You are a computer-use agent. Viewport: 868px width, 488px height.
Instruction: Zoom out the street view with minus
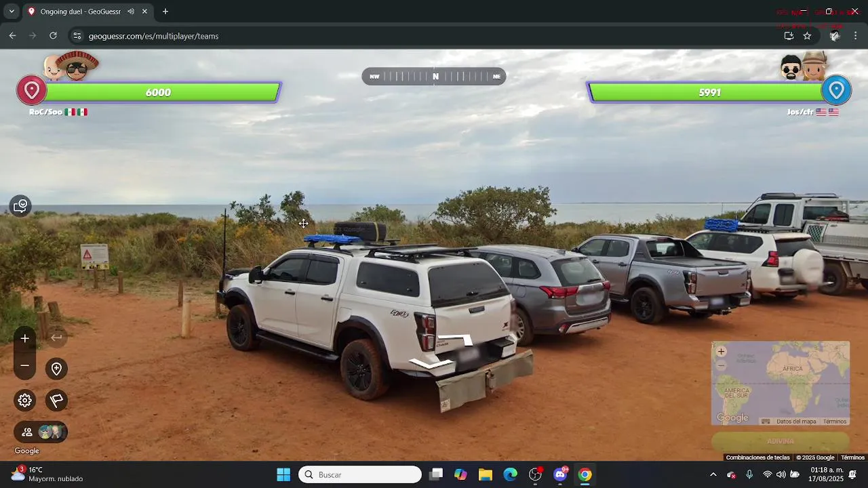click(x=25, y=366)
